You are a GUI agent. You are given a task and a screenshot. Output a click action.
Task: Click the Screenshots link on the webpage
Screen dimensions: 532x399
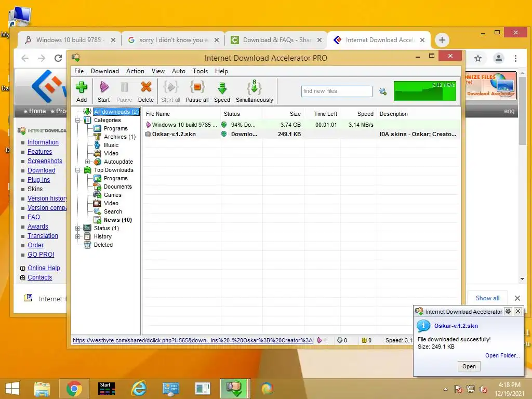point(45,161)
